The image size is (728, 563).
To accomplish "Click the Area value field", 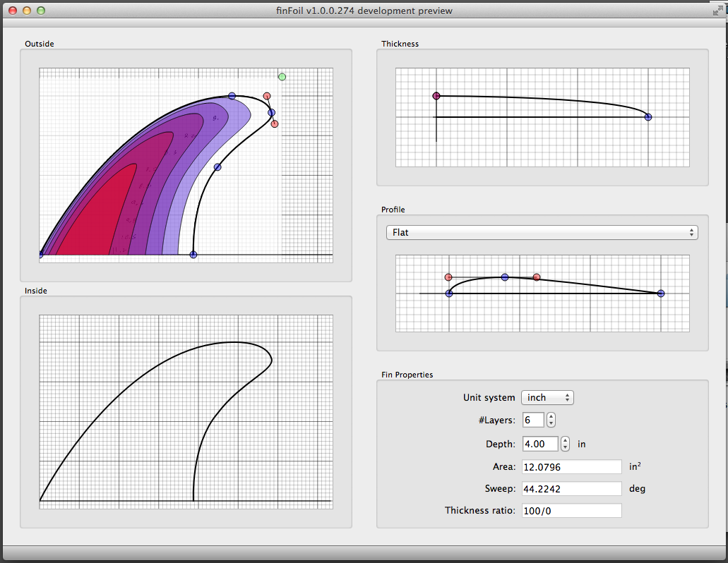I will pyautogui.click(x=571, y=466).
